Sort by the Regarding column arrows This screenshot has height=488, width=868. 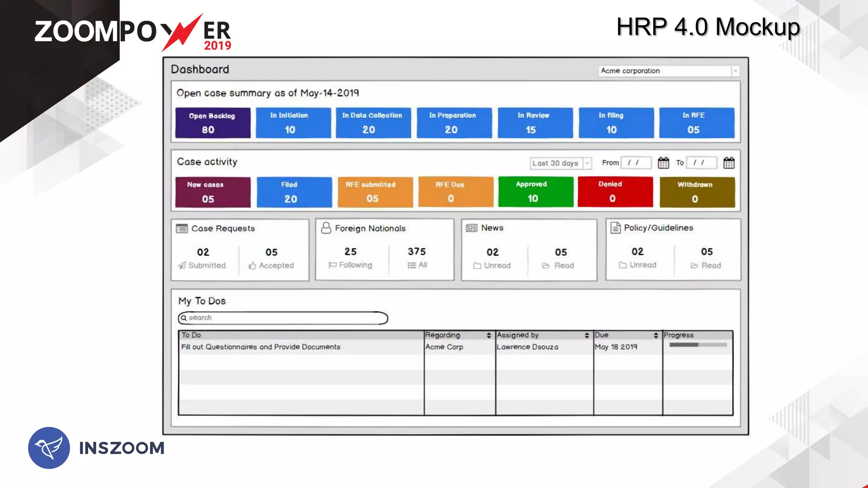489,335
